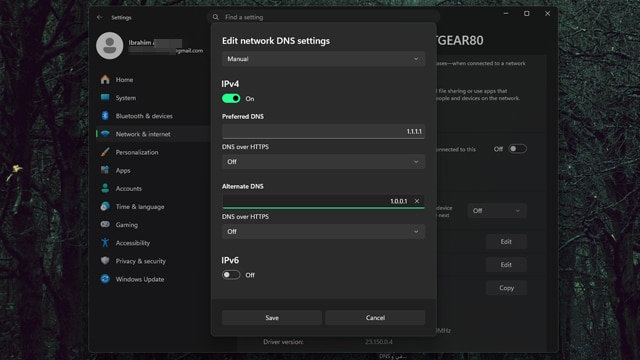The height and width of the screenshot is (360, 640).
Task: Open the Manual DNS mode dropdown
Action: point(323,59)
